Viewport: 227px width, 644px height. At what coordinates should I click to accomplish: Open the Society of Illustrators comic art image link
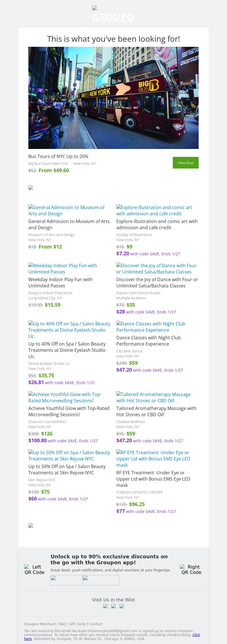click(154, 211)
